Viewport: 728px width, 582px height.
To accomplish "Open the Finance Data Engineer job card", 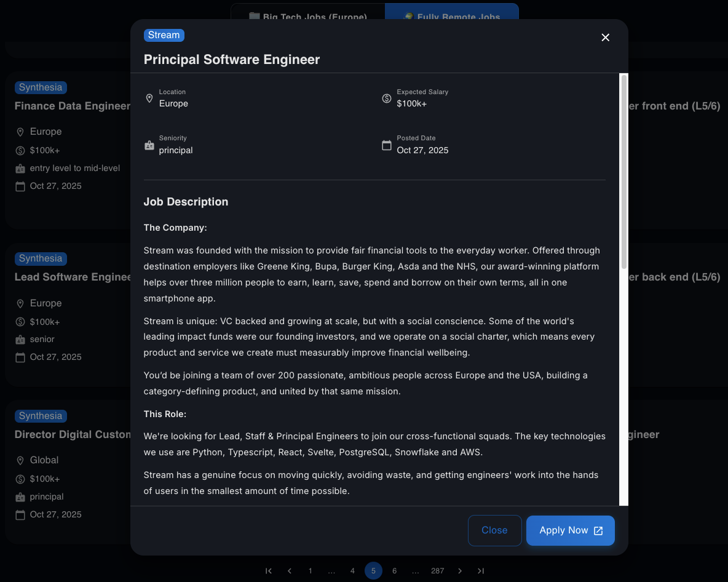I will (68, 150).
